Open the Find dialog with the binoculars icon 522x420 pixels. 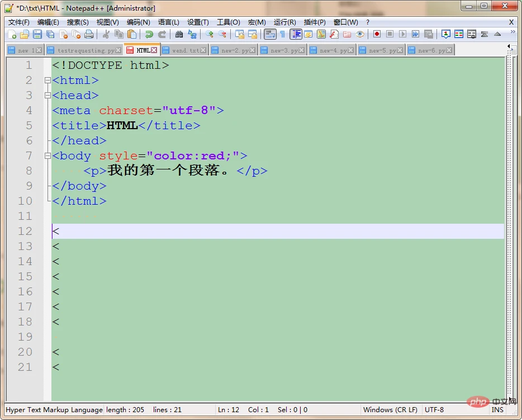[x=178, y=34]
